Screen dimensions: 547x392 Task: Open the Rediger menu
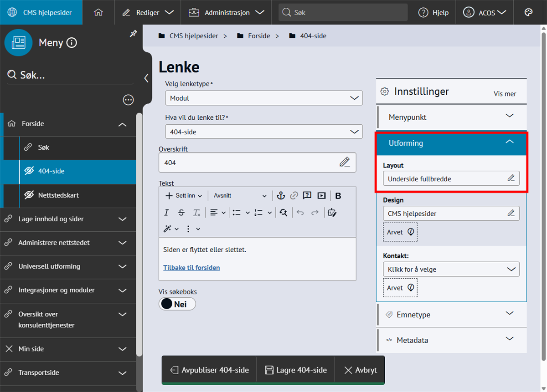pyautogui.click(x=148, y=12)
